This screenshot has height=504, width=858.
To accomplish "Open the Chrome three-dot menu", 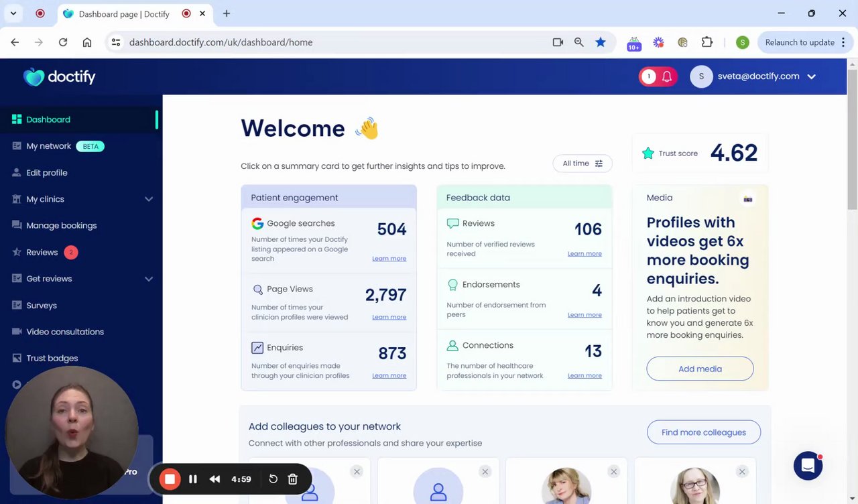I will (x=844, y=42).
